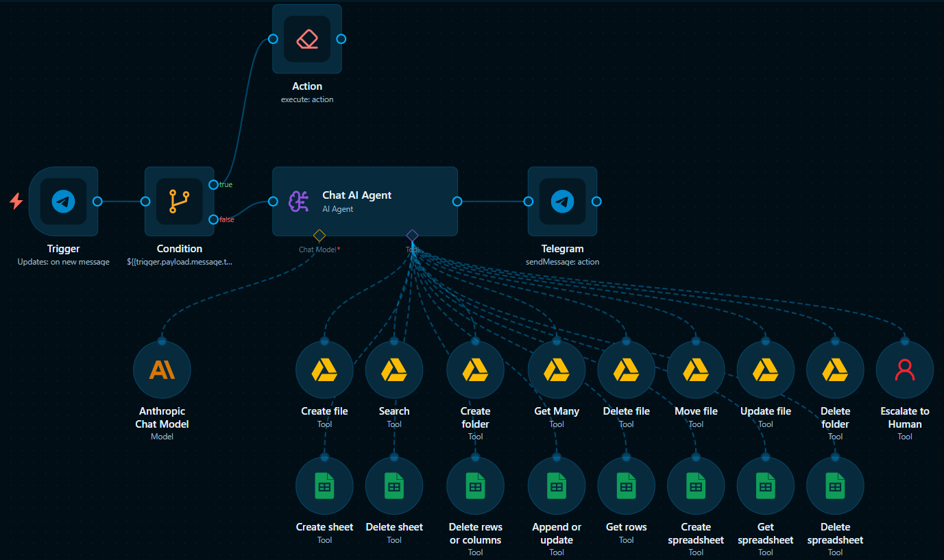Click the 'Chat AI Agent' title text
944x560 pixels.
pos(357,195)
